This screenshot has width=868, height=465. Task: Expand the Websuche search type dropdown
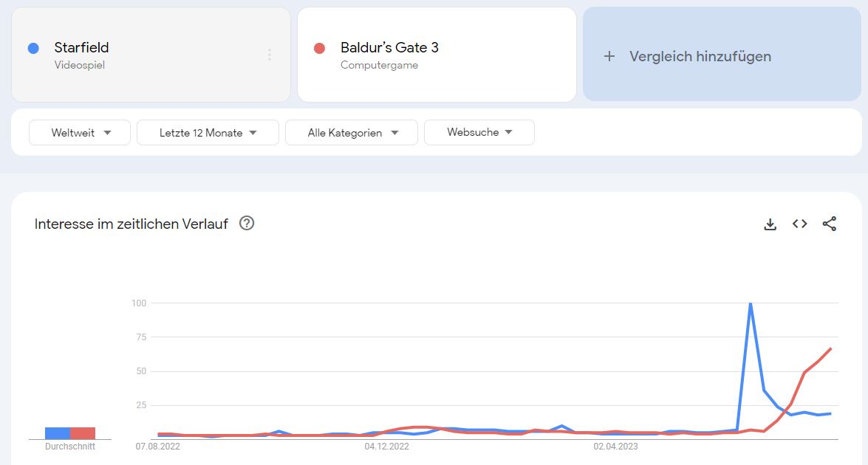[x=479, y=133]
